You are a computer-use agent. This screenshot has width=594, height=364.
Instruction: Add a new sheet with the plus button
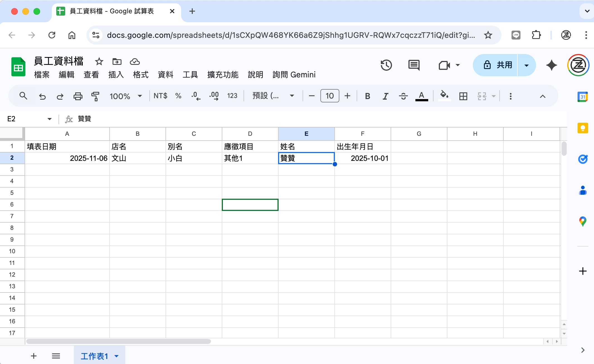click(33, 356)
